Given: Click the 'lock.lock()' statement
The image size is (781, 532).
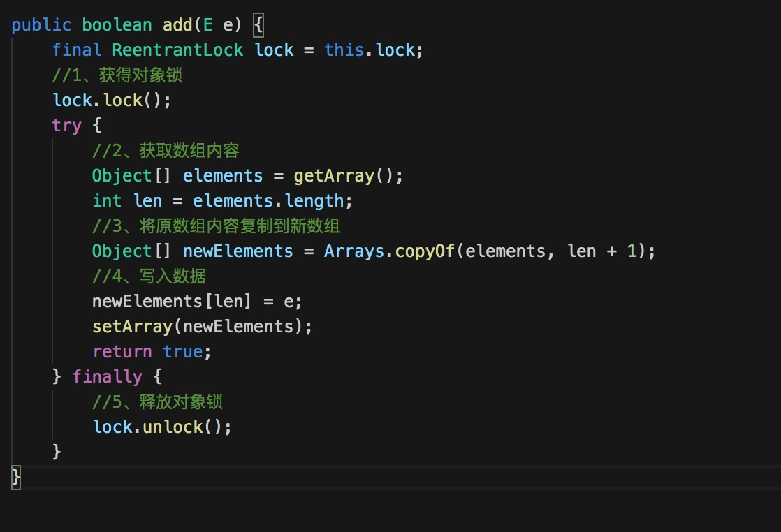Looking at the screenshot, I should pyautogui.click(x=112, y=101).
